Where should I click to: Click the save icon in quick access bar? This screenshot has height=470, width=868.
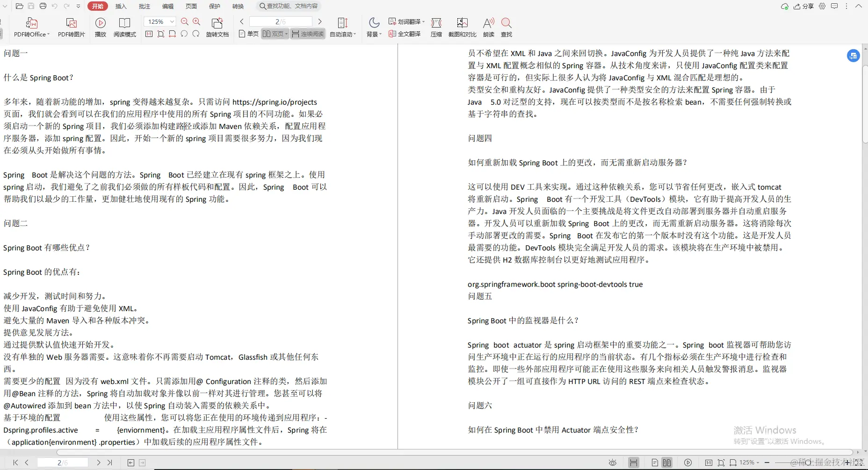click(31, 6)
